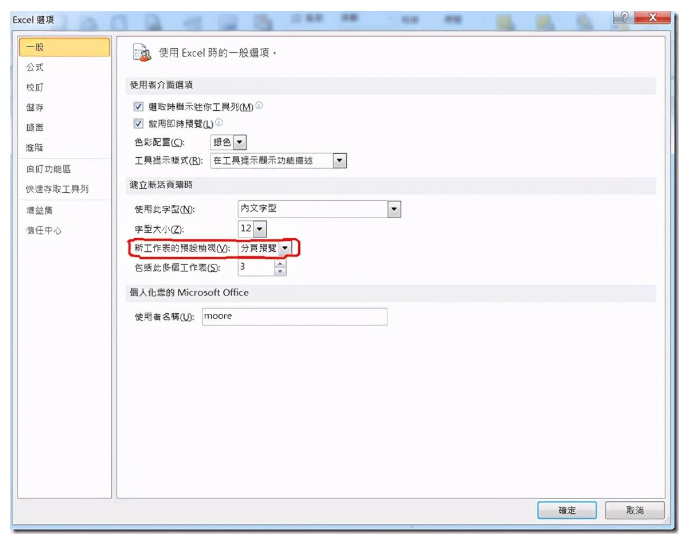
Task: Open the 校訂 options category
Action: pyautogui.click(x=35, y=87)
